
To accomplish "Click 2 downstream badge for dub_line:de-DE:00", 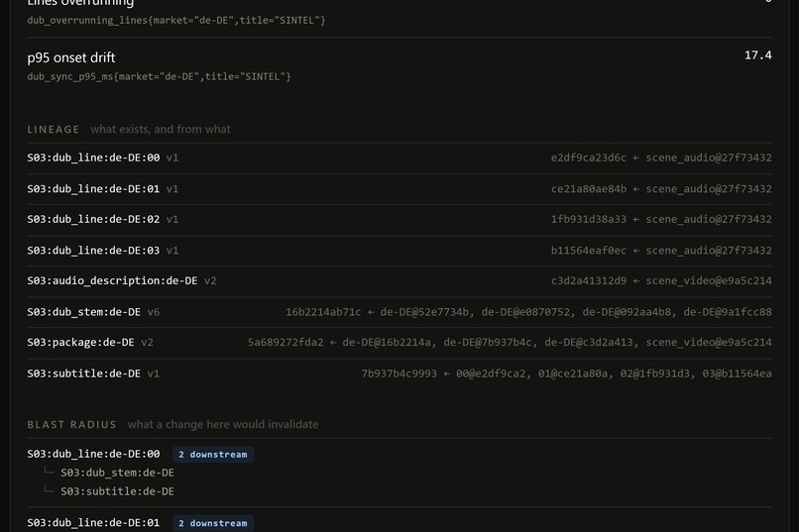I will click(213, 454).
